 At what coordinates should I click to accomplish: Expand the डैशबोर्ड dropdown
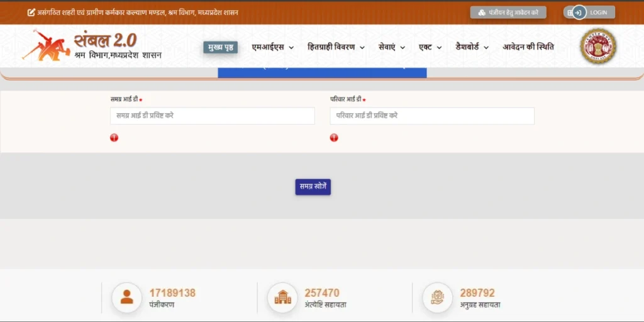click(x=472, y=47)
